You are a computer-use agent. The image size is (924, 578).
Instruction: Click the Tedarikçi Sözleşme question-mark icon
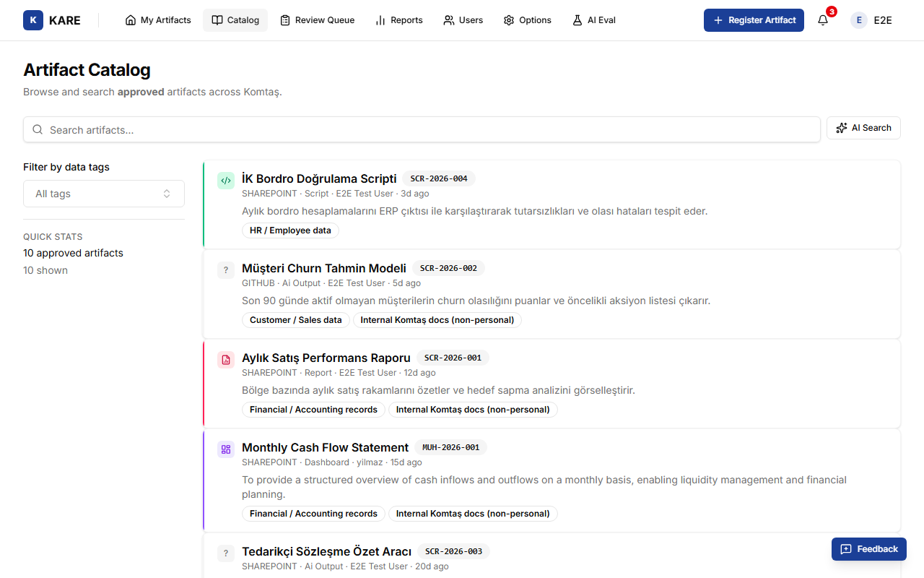pos(226,553)
